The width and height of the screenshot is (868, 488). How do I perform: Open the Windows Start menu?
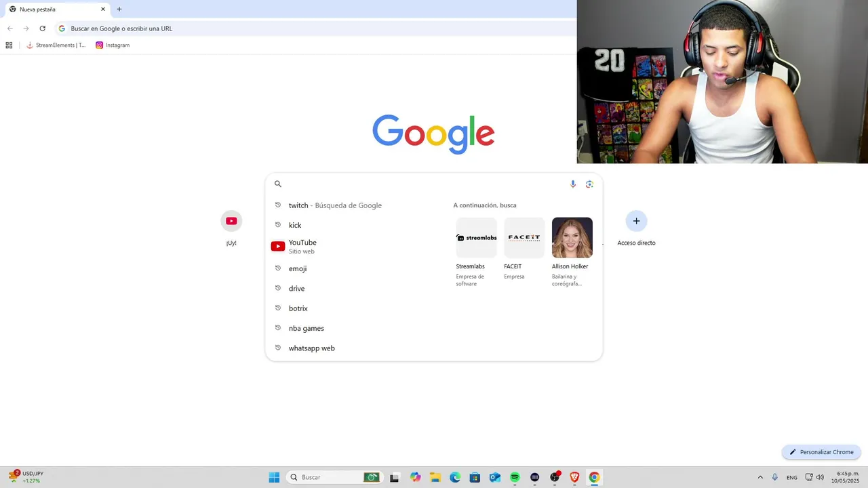[274, 477]
